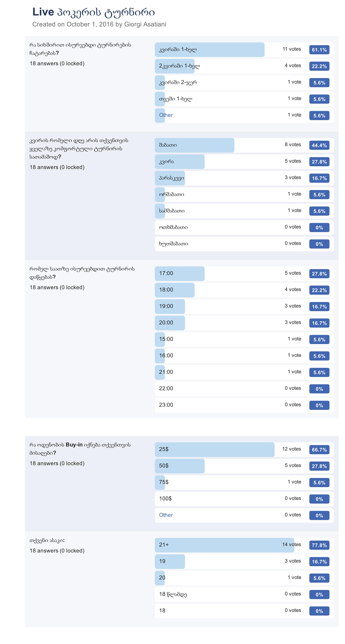Click the 61.1% percentage badge
Screen dimensions: 345x644
point(319,50)
